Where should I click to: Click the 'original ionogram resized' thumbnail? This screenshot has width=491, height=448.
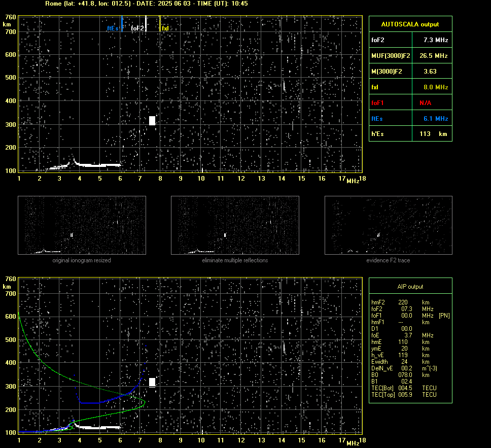[x=82, y=225]
